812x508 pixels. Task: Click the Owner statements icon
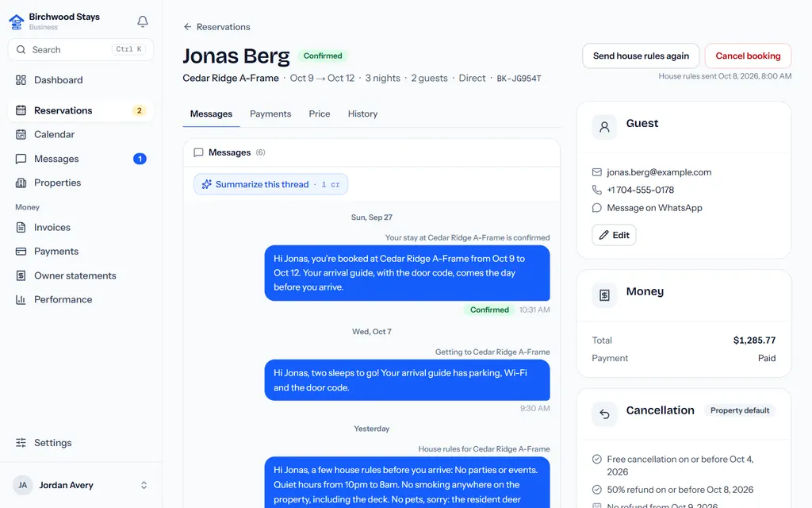21,275
